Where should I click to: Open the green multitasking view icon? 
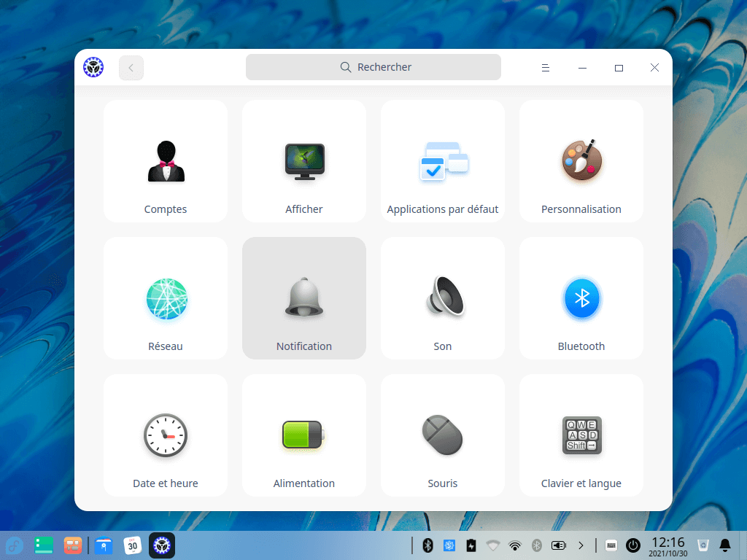coord(43,545)
